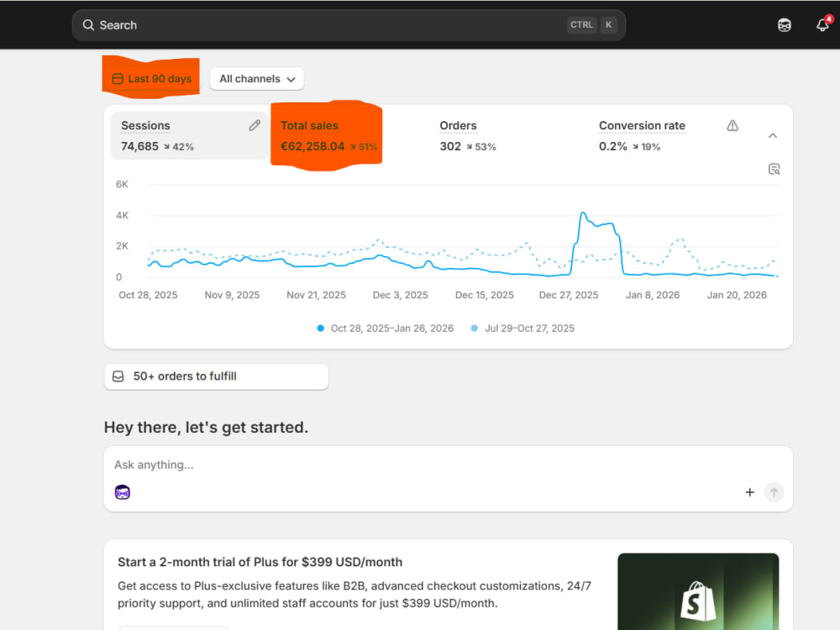Click the plus attachment icon
Viewport: 840px width, 630px height.
749,491
